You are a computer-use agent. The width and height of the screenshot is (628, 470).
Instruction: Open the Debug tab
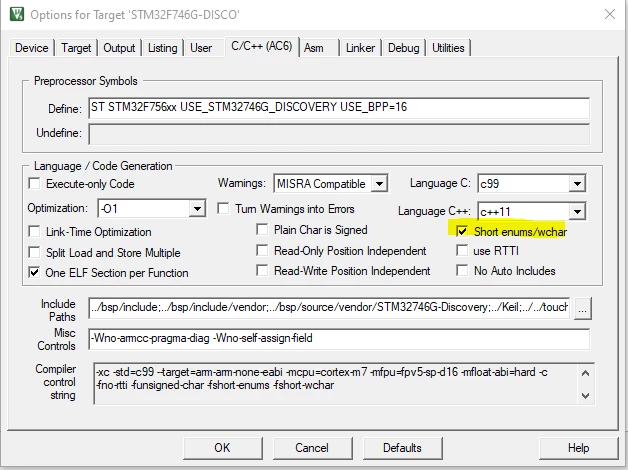click(403, 48)
